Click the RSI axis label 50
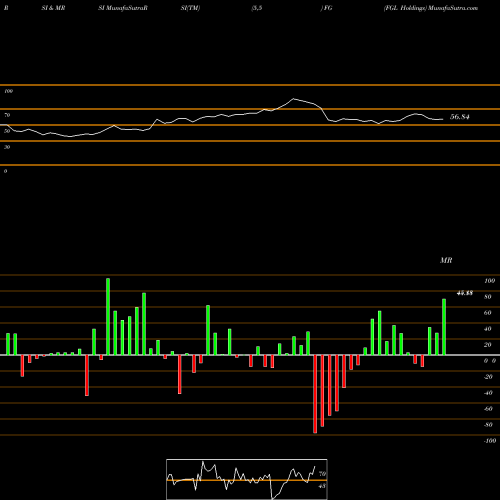500x500 pixels. (7, 131)
